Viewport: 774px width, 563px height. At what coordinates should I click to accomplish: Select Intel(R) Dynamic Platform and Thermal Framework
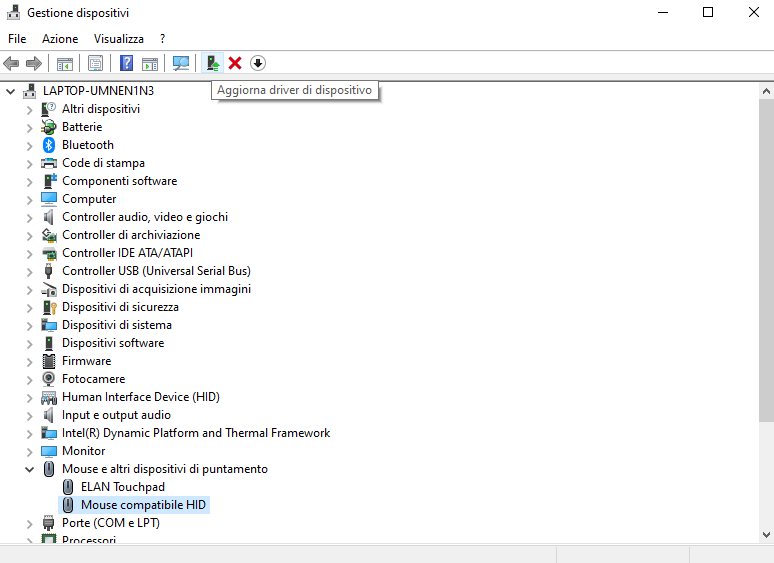(196, 433)
